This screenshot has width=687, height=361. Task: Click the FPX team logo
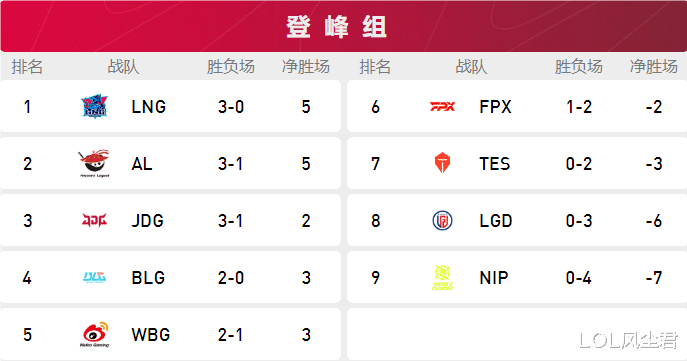442,106
